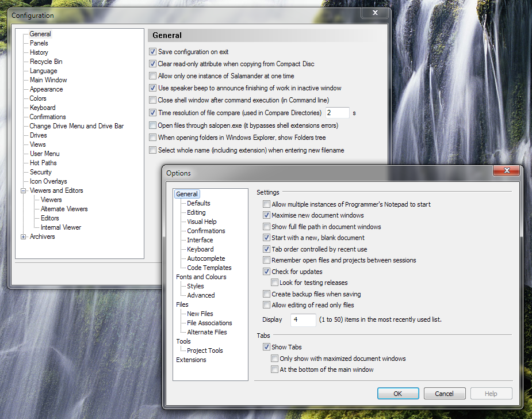This screenshot has width=532, height=419.
Task: Enable 'Allow multiple instances of Programmer's Notepad'
Action: [x=266, y=204]
